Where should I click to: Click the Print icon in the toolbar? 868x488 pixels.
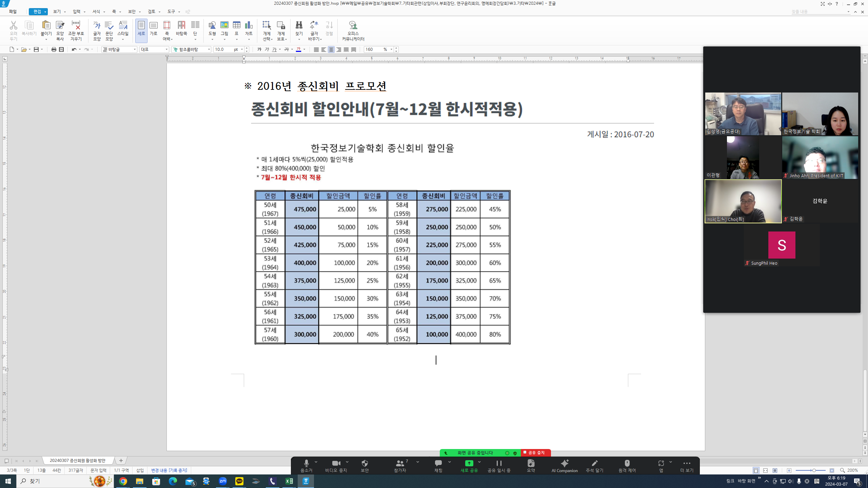click(x=54, y=49)
